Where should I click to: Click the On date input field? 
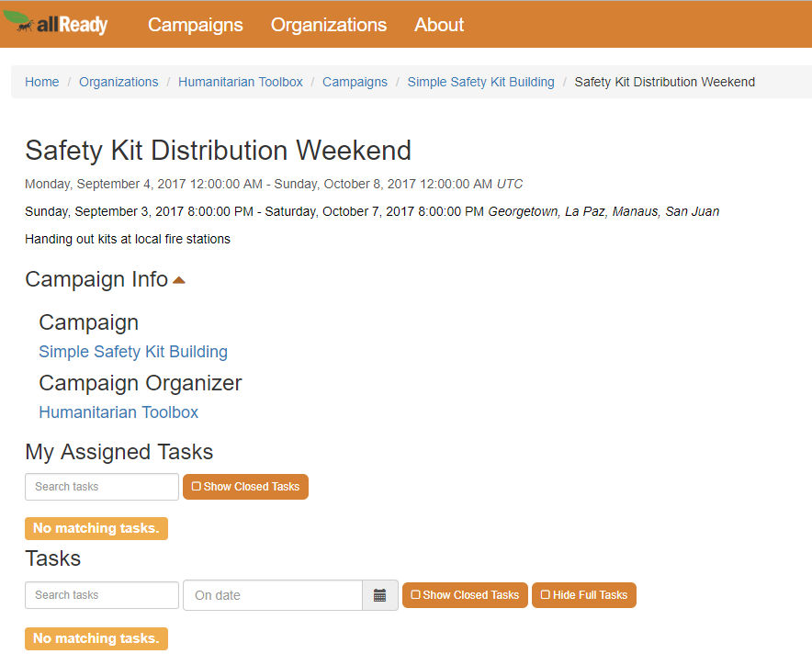pyautogui.click(x=273, y=595)
